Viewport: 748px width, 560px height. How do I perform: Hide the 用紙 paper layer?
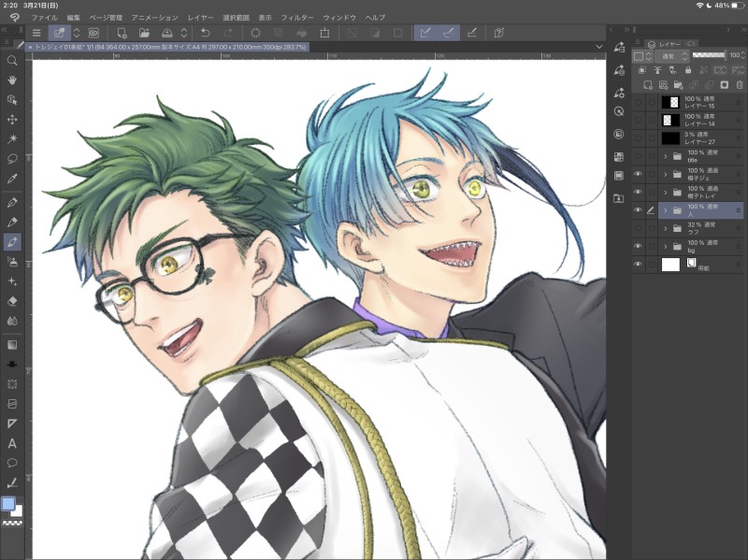(x=639, y=265)
